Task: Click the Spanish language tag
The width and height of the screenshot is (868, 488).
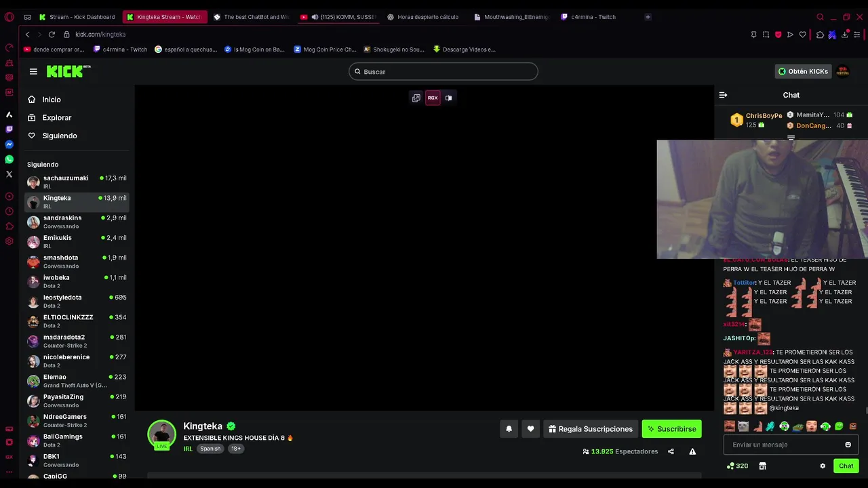Action: (210, 449)
